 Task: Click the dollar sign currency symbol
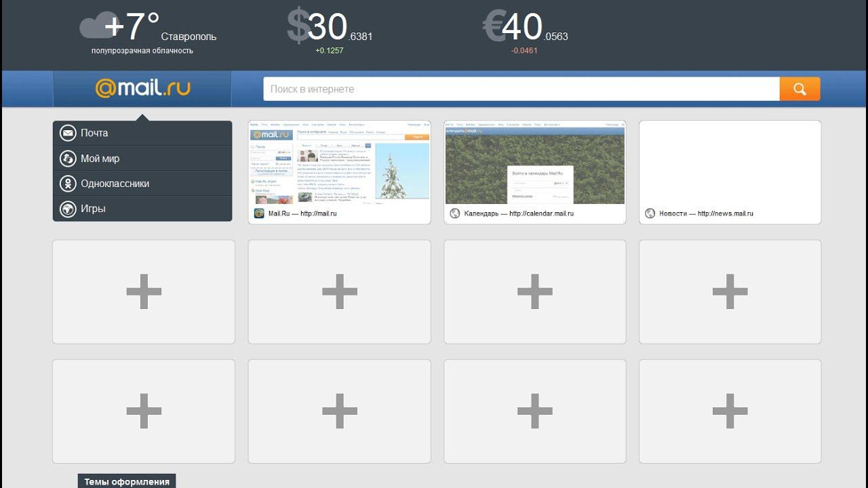click(298, 26)
